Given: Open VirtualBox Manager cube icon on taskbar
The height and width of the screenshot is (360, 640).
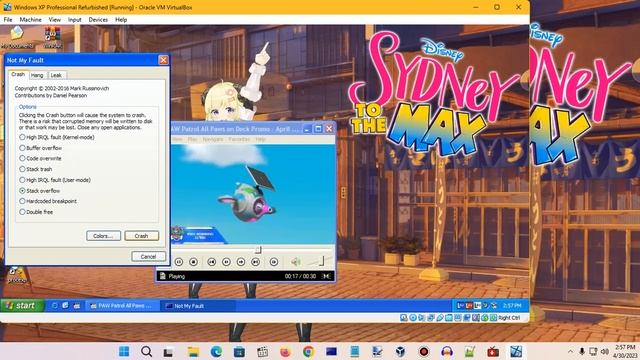Looking at the screenshot, I should coord(400,351).
